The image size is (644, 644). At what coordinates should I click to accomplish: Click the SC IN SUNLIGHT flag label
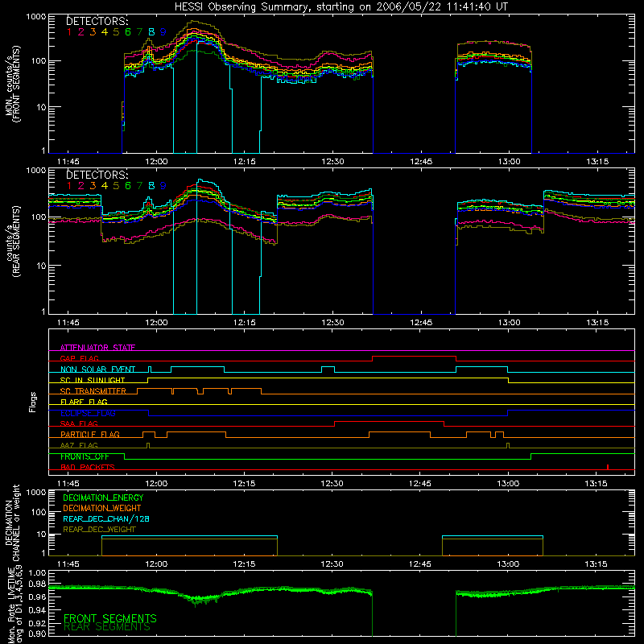click(x=93, y=380)
